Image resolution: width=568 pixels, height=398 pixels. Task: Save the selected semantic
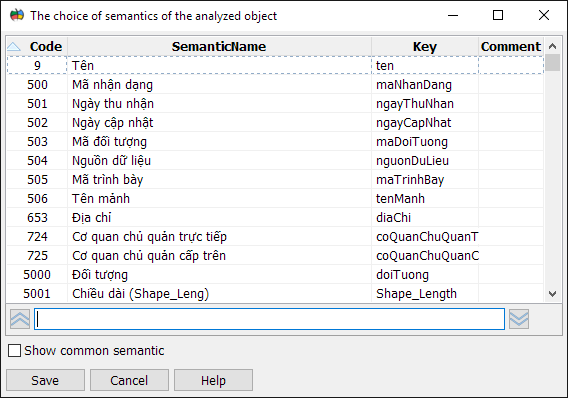pos(45,380)
